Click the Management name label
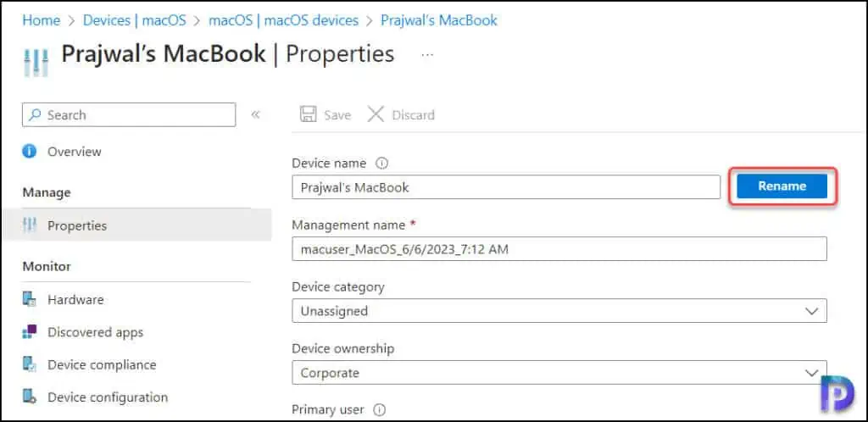 click(x=348, y=225)
